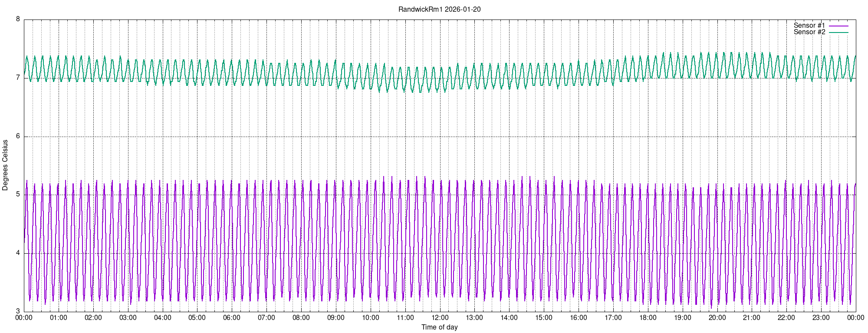The height and width of the screenshot is (333, 868).
Task: Select the y-axis value 5 label
Action: pos(18,195)
